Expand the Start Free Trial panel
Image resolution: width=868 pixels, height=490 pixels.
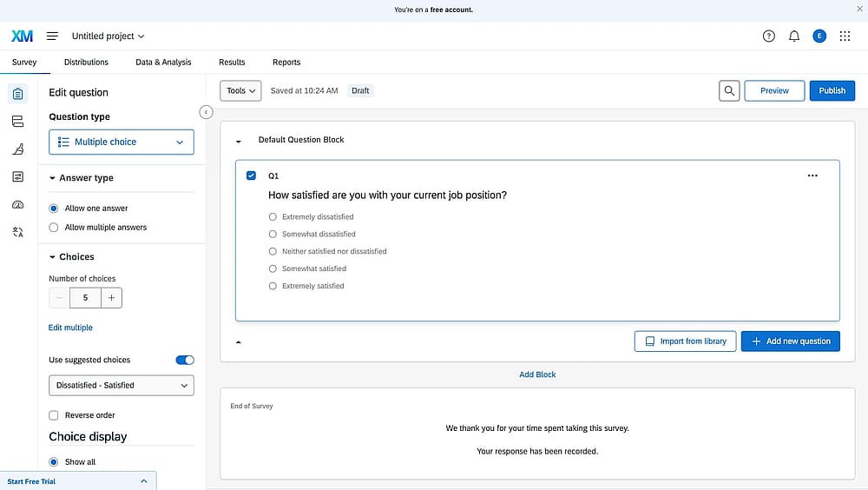coord(144,481)
